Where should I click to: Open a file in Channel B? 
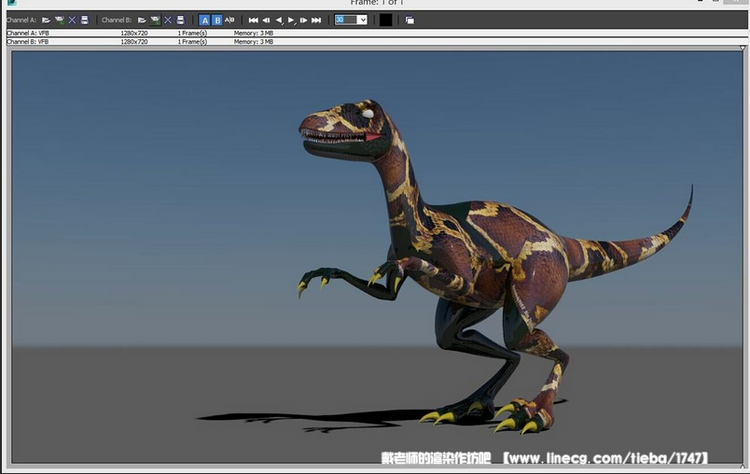(x=142, y=20)
